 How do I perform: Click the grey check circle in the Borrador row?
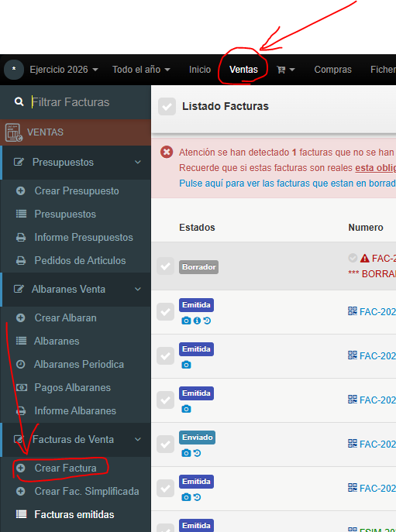[353, 258]
